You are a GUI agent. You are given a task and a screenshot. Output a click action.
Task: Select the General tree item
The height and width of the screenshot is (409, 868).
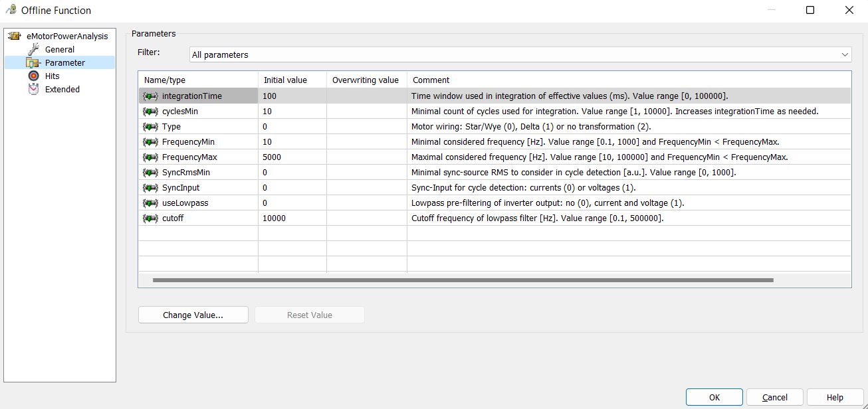[59, 49]
